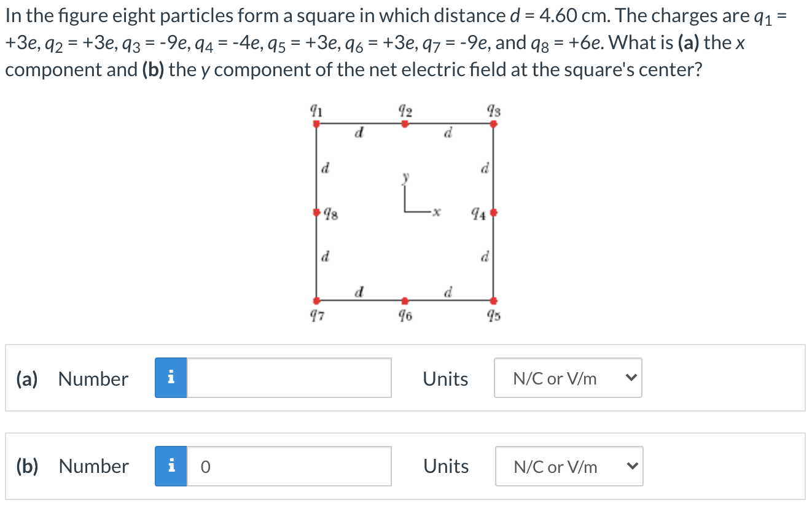812x511 pixels.
Task: Open the part (b) Units dropdown
Action: tap(569, 466)
